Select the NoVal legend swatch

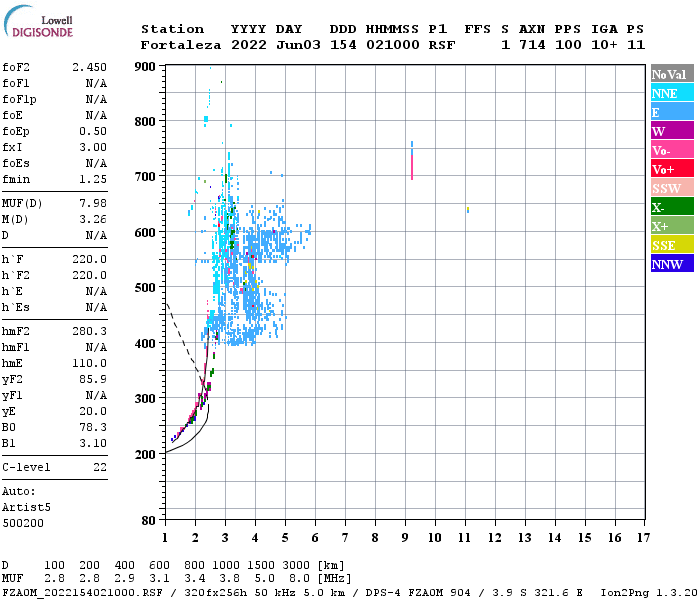pos(672,74)
